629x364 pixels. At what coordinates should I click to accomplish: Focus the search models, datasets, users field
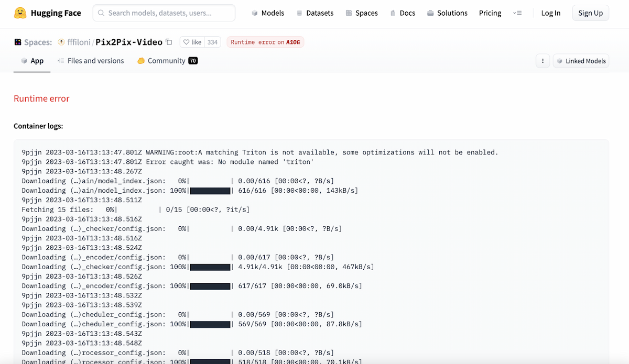point(164,13)
